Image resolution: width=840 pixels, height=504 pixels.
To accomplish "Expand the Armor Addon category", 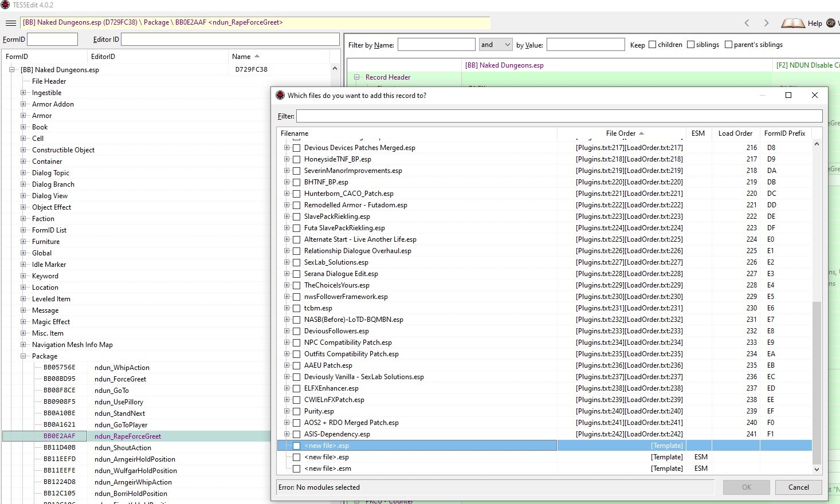I will tap(23, 104).
